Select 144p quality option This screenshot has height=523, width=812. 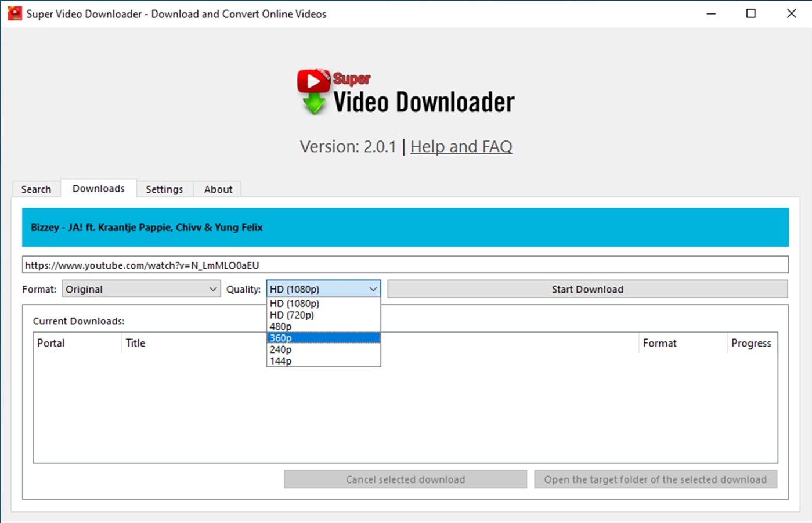click(x=323, y=361)
